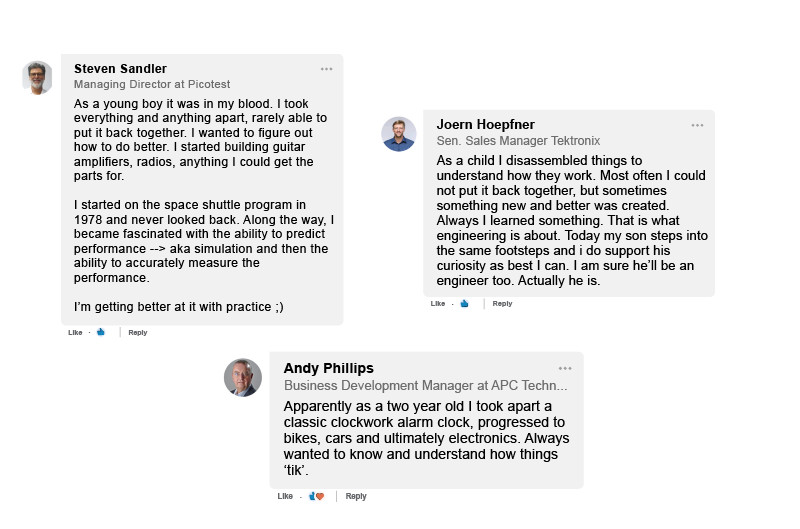This screenshot has width=800, height=529.
Task: View thumbs-up reactions on Steven Sandler's comment
Action: [x=101, y=332]
